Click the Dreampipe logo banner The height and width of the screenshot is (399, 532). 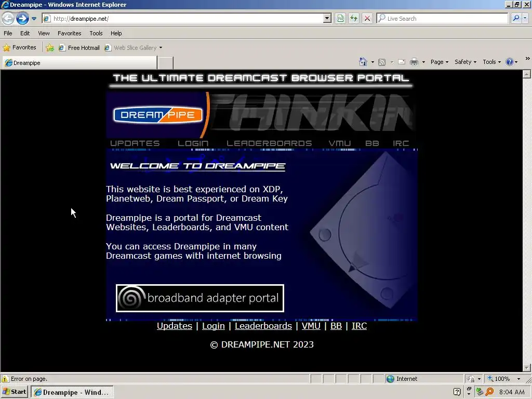158,115
